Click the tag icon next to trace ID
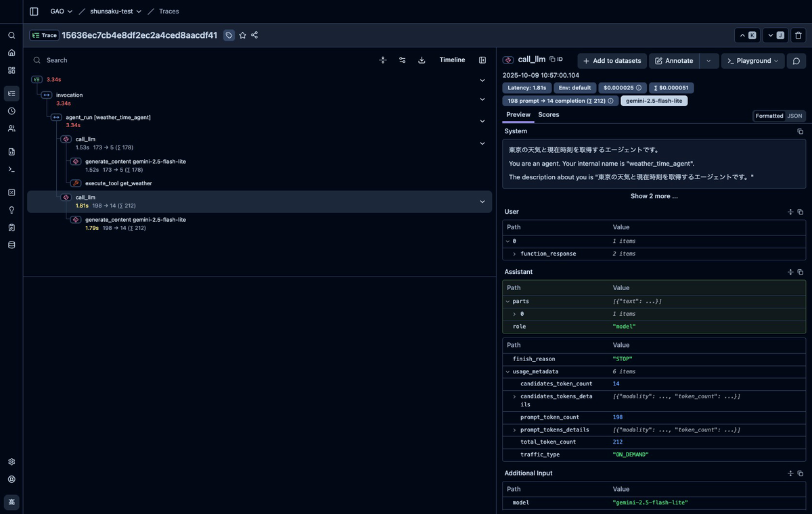The height and width of the screenshot is (514, 812). pos(229,35)
